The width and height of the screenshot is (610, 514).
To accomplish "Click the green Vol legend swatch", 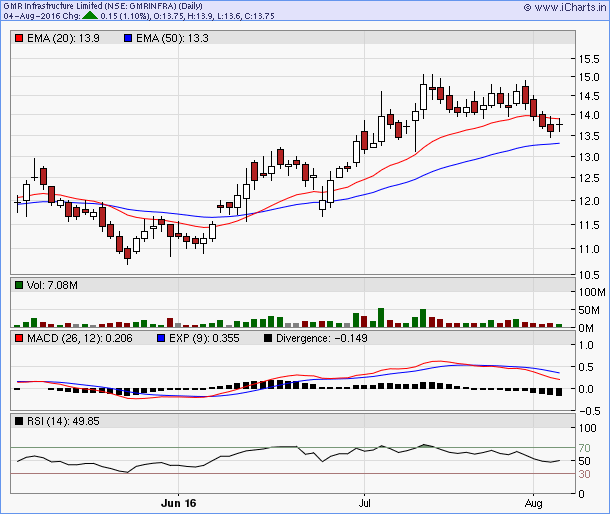I will (x=19, y=285).
